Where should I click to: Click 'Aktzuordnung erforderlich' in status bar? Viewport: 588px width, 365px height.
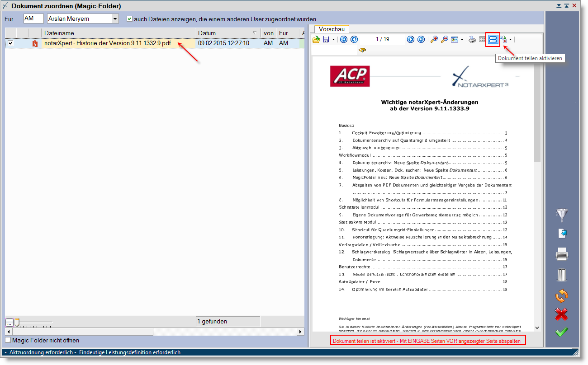pyautogui.click(x=41, y=352)
